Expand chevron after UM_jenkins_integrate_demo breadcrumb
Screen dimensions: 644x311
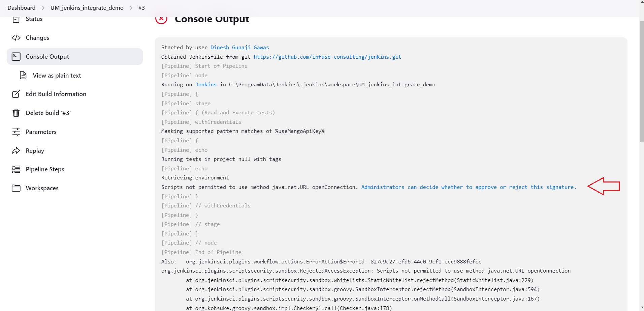tap(131, 8)
